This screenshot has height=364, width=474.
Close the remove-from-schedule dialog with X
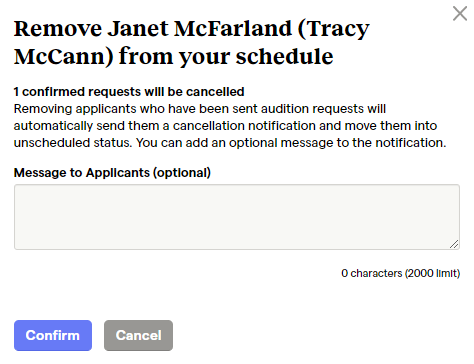pyautogui.click(x=460, y=14)
